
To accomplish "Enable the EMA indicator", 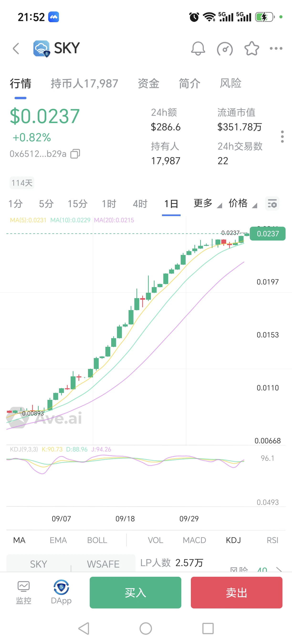I will (x=58, y=540).
